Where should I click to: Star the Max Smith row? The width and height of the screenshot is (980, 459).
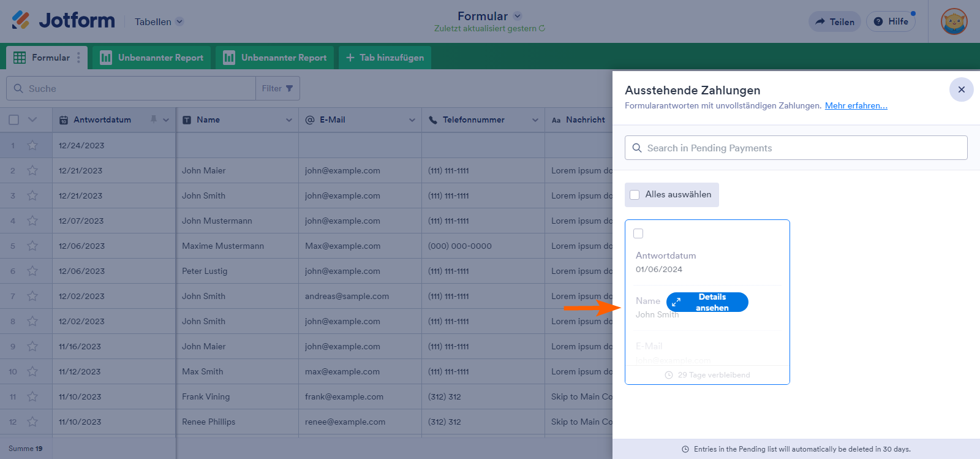[x=32, y=371]
